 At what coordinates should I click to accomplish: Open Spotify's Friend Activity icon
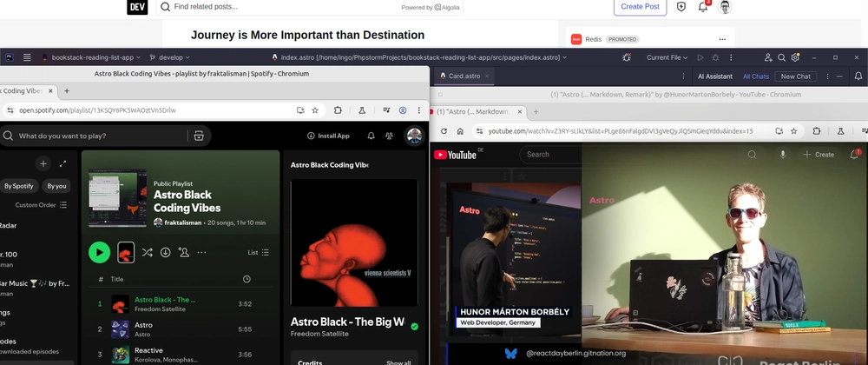(x=389, y=136)
